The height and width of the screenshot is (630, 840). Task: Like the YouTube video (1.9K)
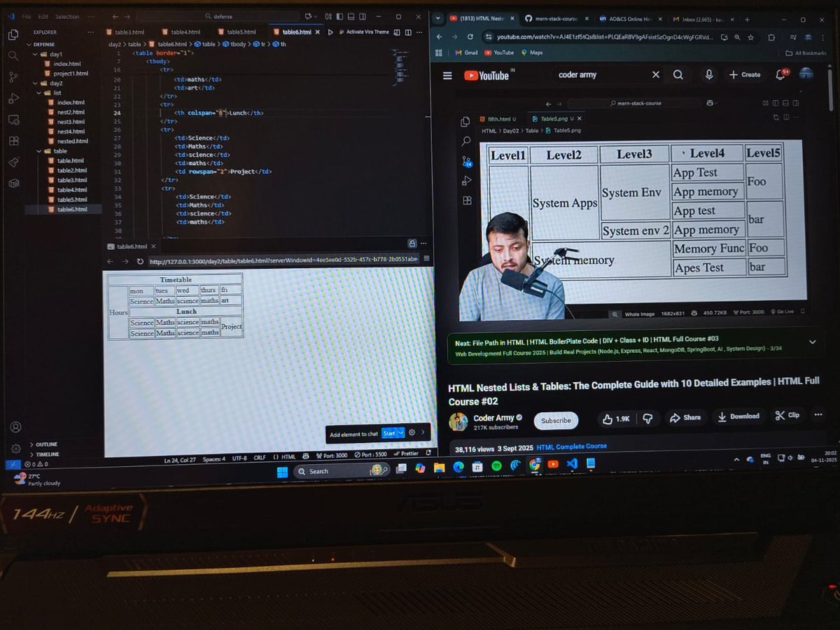click(615, 419)
